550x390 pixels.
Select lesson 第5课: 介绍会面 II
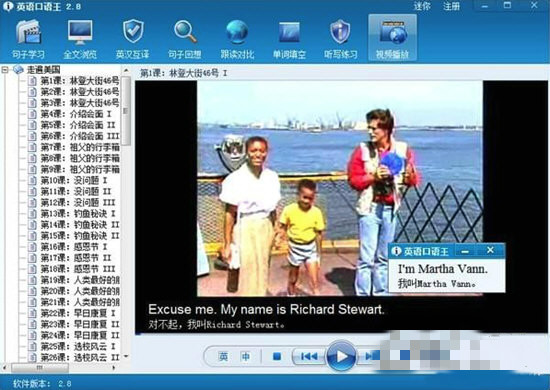pyautogui.click(x=78, y=125)
